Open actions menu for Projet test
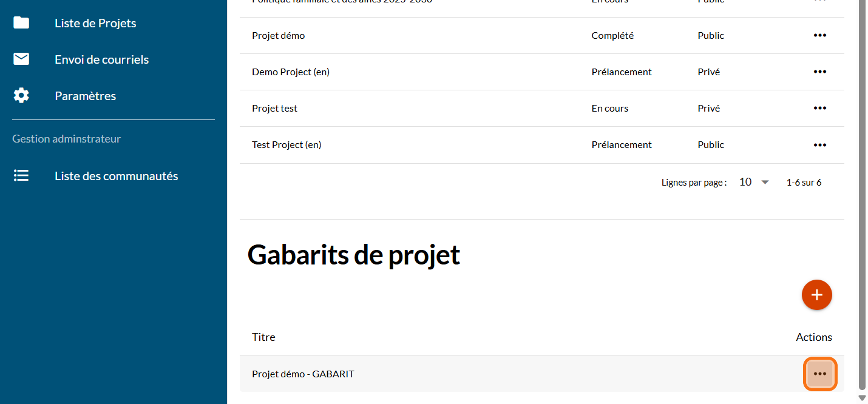Viewport: 868px width, 404px height. point(819,109)
